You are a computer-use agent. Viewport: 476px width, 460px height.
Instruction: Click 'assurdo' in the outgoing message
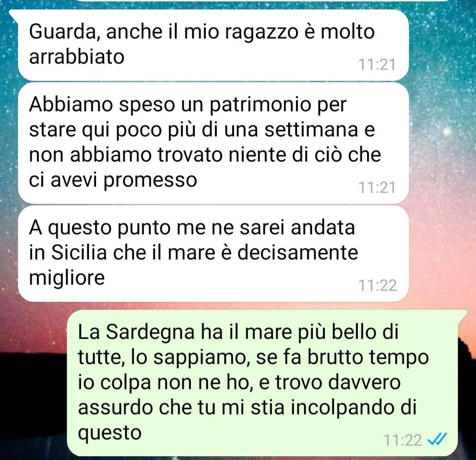pos(115,408)
